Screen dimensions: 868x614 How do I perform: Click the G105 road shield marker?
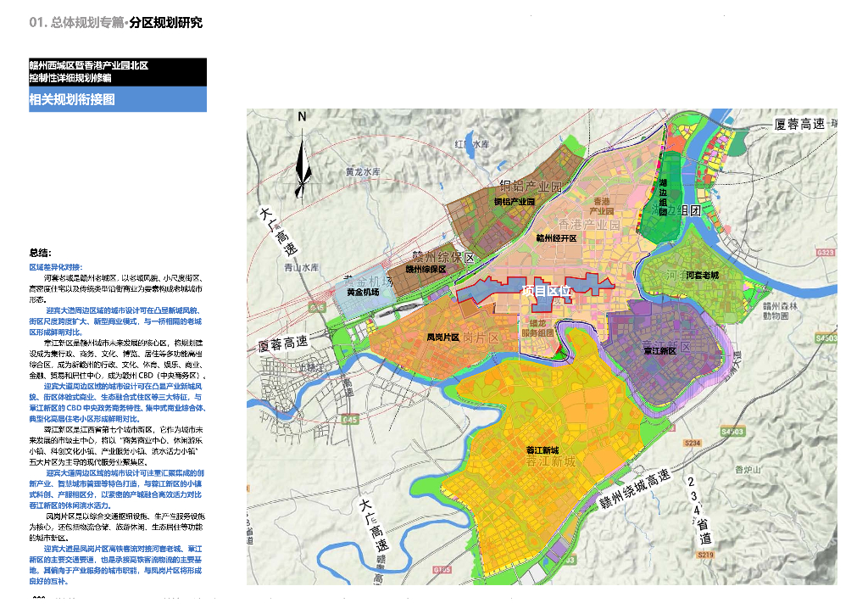click(442, 569)
